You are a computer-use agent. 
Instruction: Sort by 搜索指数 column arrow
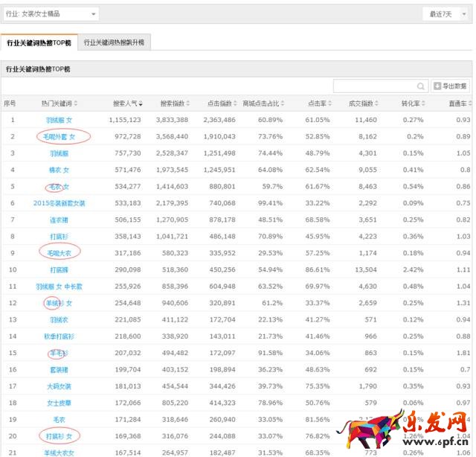click(x=190, y=103)
